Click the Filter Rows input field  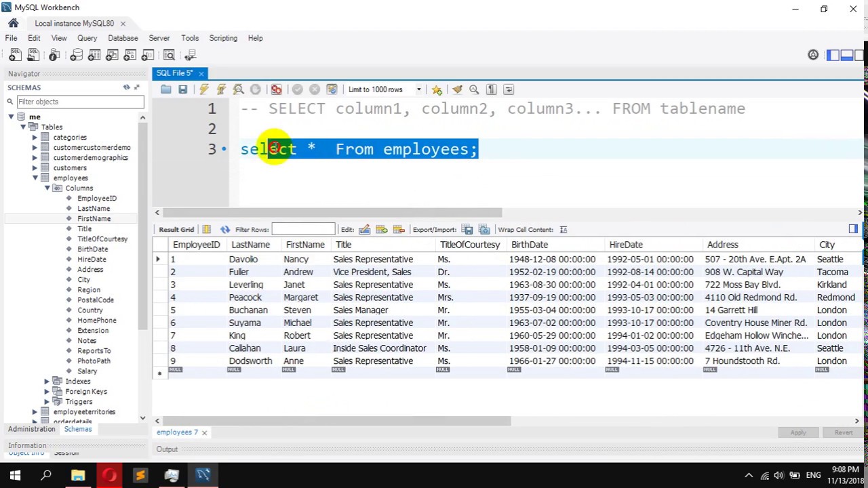(303, 230)
